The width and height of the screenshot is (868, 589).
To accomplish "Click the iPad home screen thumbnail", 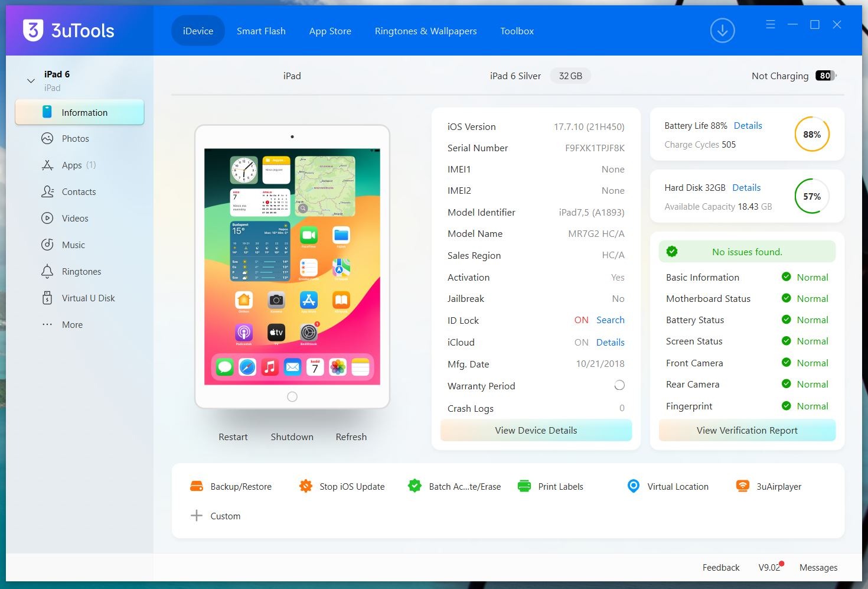I will 292,266.
